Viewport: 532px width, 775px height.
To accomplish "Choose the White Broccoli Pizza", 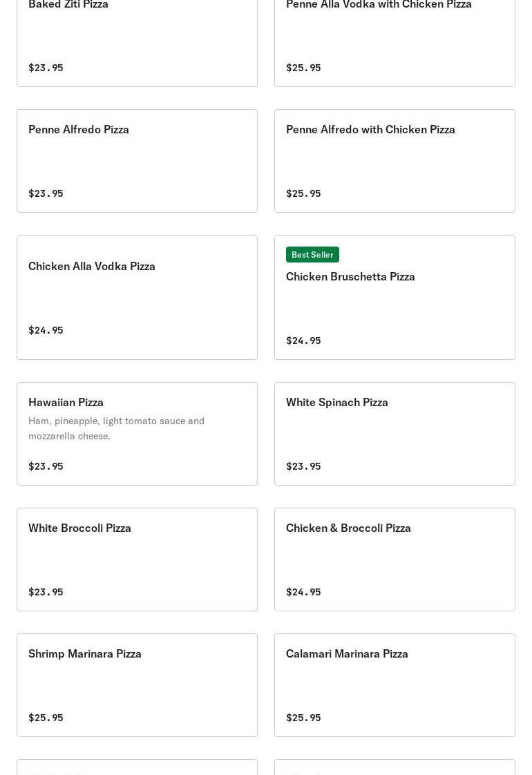I will click(137, 559).
